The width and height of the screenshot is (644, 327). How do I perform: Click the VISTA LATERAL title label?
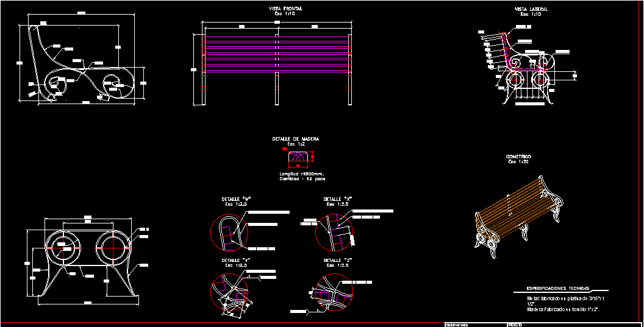[x=531, y=9]
